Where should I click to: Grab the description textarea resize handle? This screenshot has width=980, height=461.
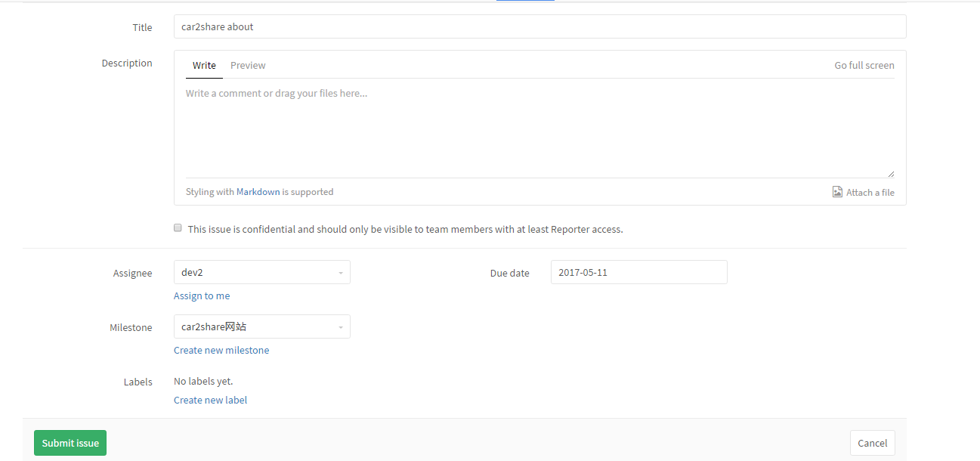tap(891, 174)
